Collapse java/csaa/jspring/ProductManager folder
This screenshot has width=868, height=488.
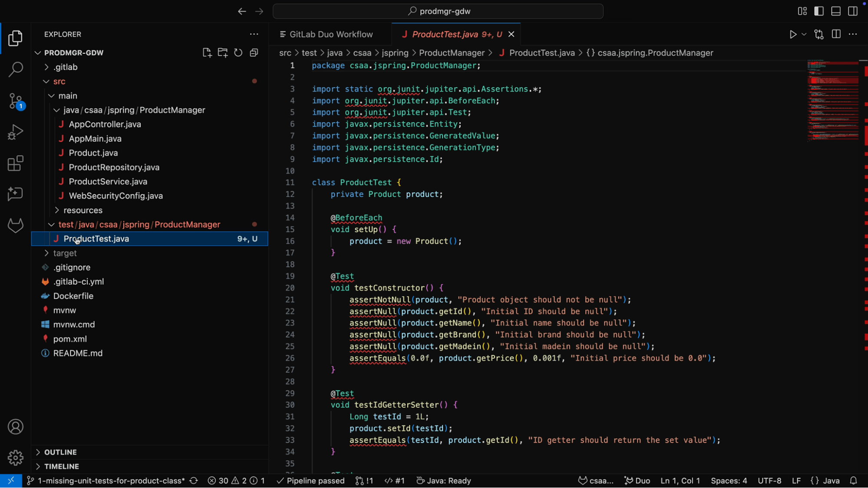(x=57, y=110)
